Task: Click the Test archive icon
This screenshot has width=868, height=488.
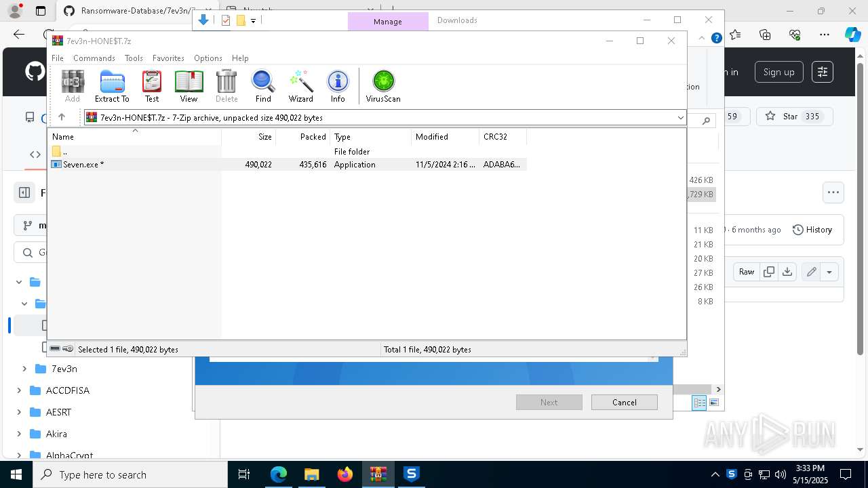Action: click(152, 86)
